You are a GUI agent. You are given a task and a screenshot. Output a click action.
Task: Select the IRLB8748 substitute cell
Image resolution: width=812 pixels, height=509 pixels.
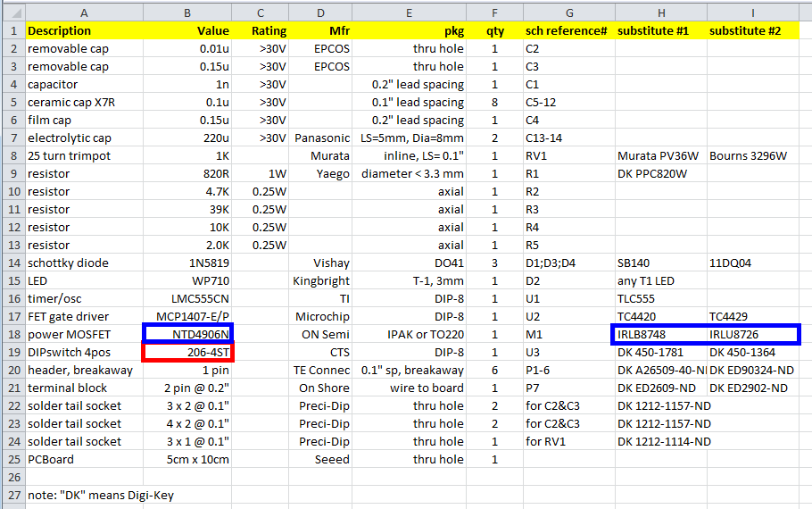(x=661, y=334)
